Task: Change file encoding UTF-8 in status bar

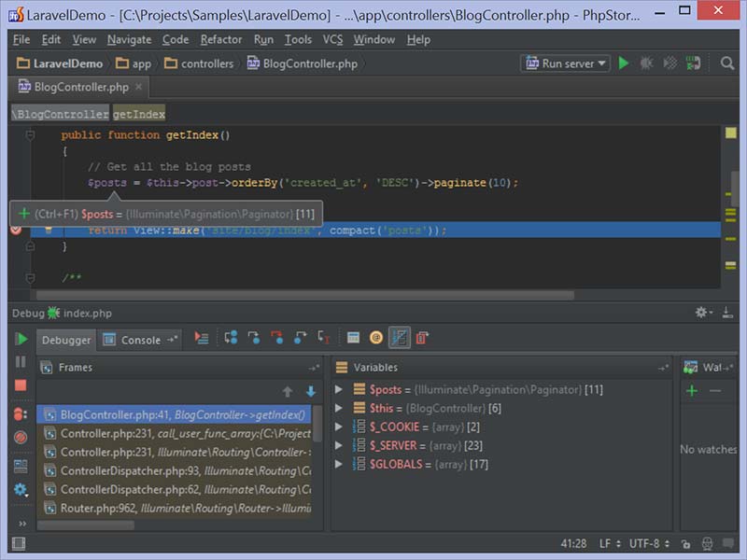Action: click(649, 543)
